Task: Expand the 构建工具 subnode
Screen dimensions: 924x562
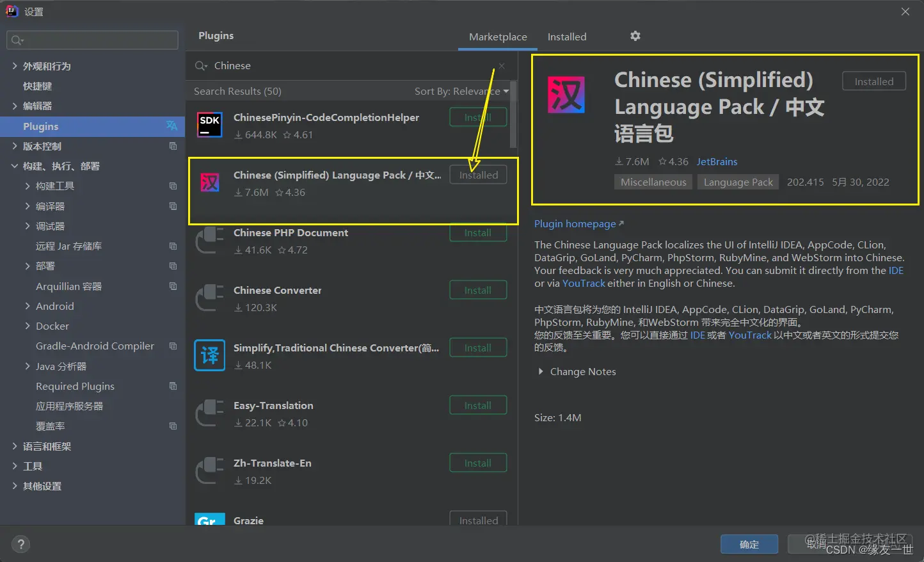Action: coord(28,186)
